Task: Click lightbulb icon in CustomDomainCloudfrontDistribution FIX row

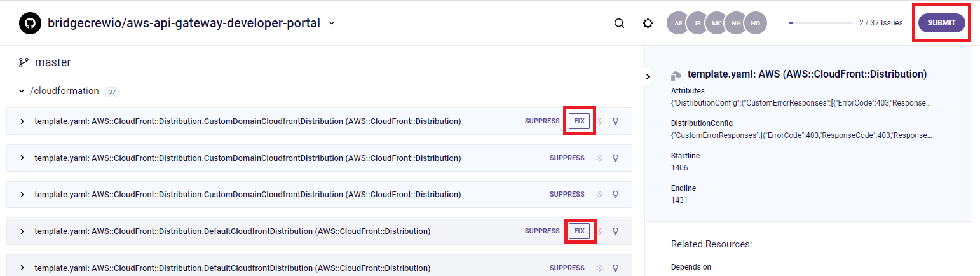Action: [615, 121]
